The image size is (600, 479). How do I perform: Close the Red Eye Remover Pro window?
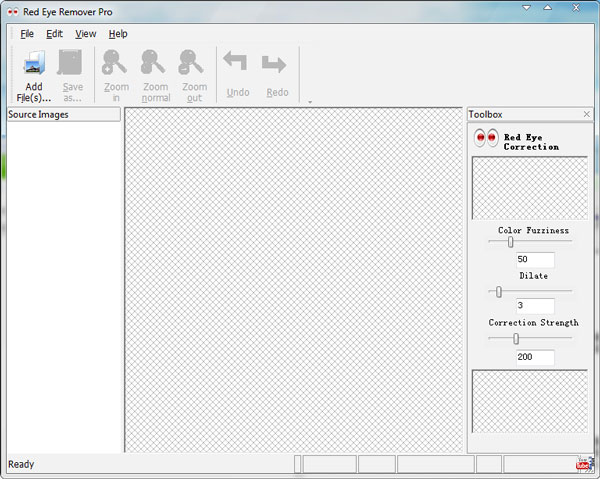576,8
